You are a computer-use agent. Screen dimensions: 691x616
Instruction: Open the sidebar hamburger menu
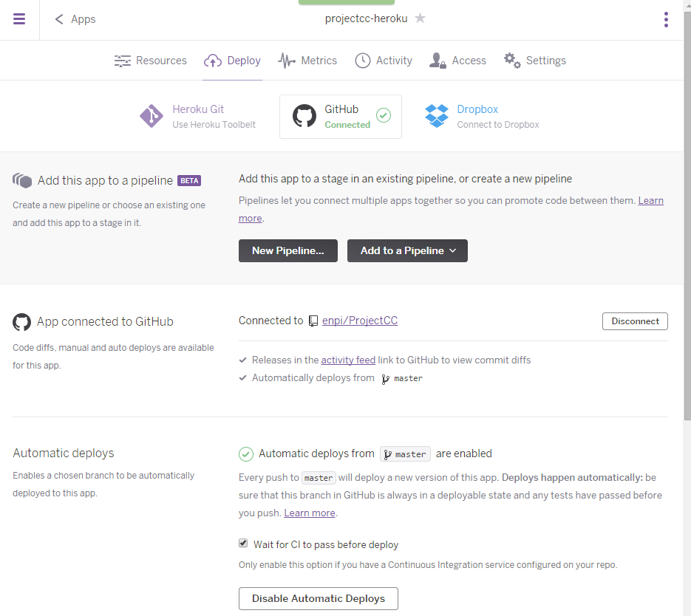(x=18, y=18)
